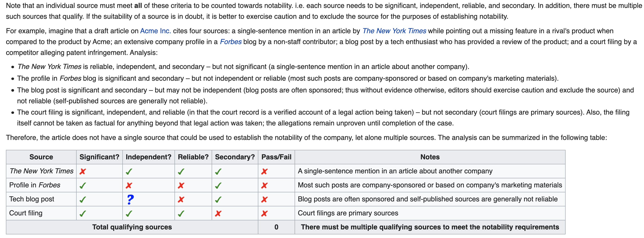This screenshot has width=644, height=238.
Task: Click the Notes column header
Action: 430,157
